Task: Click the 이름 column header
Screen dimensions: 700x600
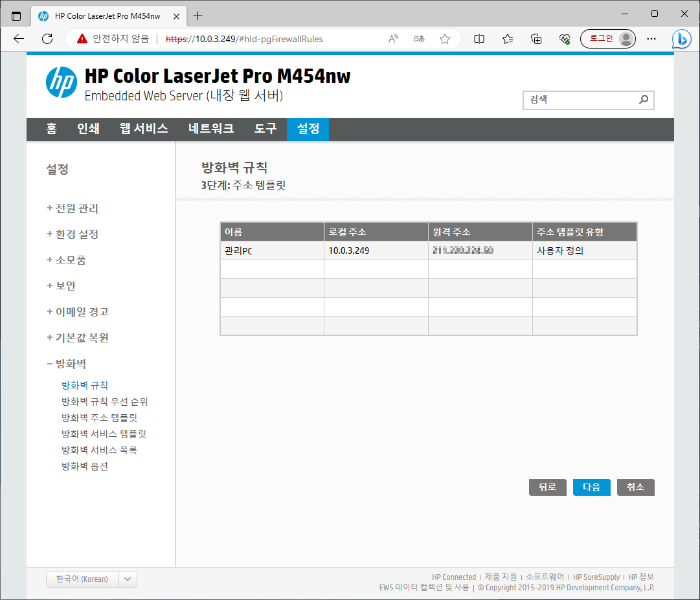Action: tap(272, 232)
